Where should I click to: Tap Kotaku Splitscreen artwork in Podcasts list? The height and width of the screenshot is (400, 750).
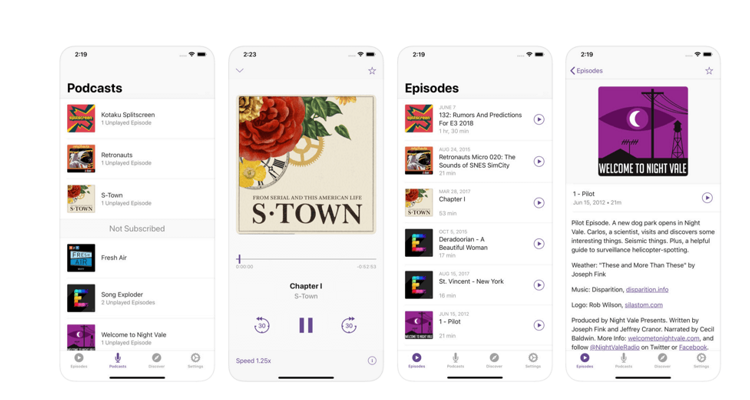(x=81, y=118)
